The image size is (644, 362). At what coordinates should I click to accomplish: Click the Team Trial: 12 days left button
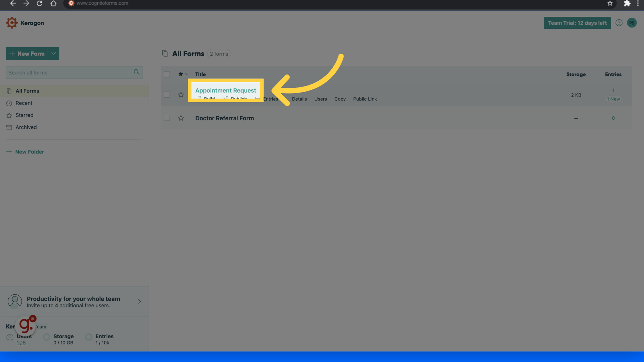point(577,22)
